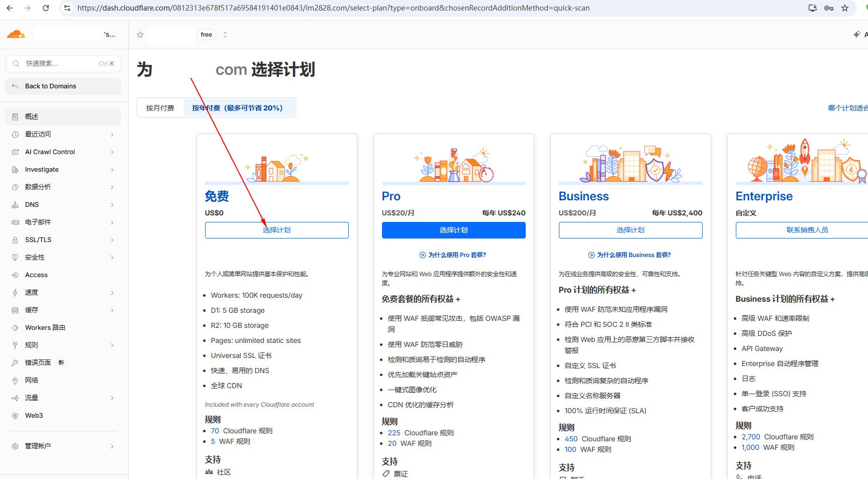Click the 概述 sidebar icon
Screen dimensions: 868x479
15,116
